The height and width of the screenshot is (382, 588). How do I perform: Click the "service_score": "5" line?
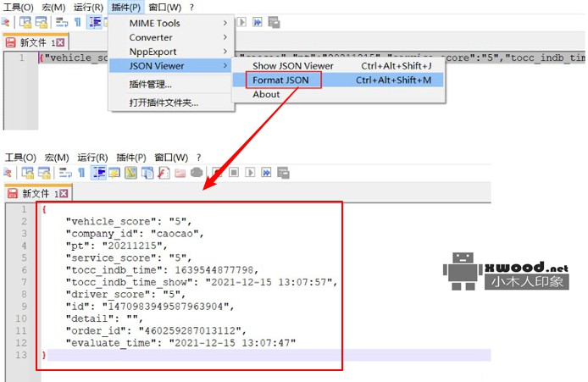[129, 258]
